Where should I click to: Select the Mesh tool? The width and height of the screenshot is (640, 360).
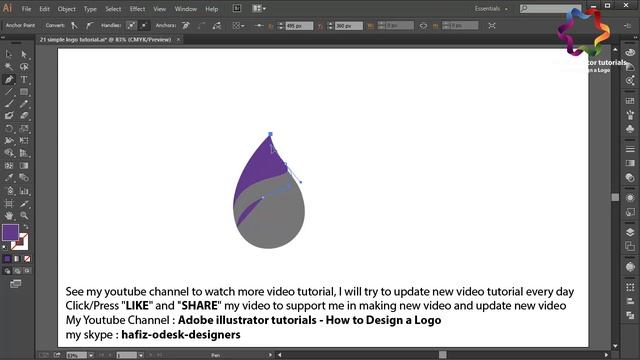tap(9, 166)
